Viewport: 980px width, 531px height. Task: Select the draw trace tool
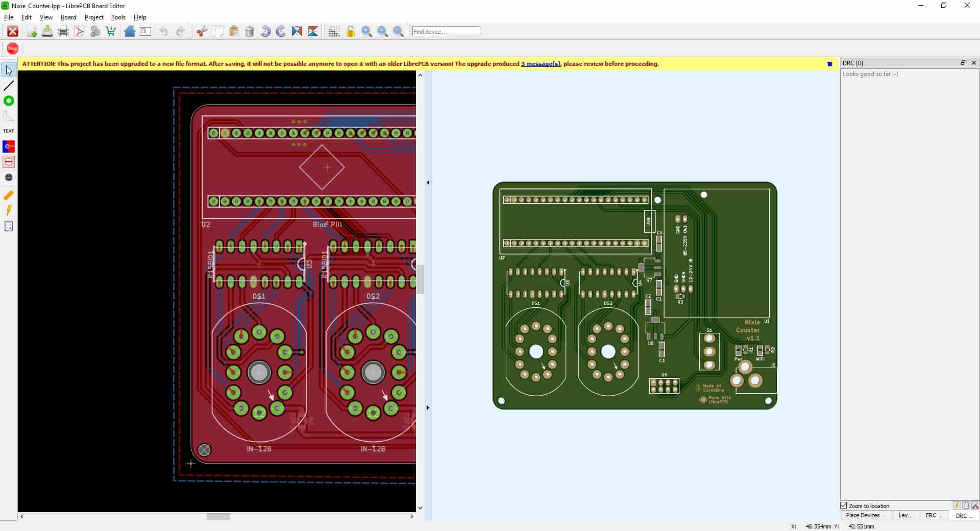click(x=8, y=85)
